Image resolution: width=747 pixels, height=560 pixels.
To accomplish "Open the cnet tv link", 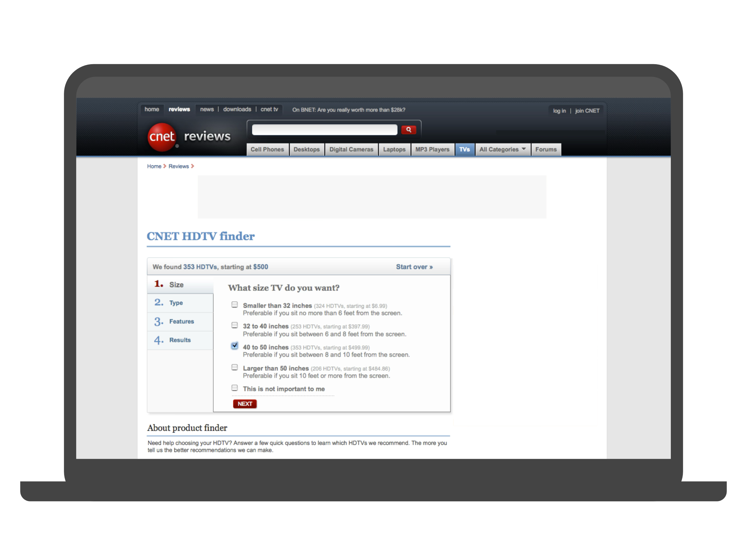I will (x=269, y=109).
